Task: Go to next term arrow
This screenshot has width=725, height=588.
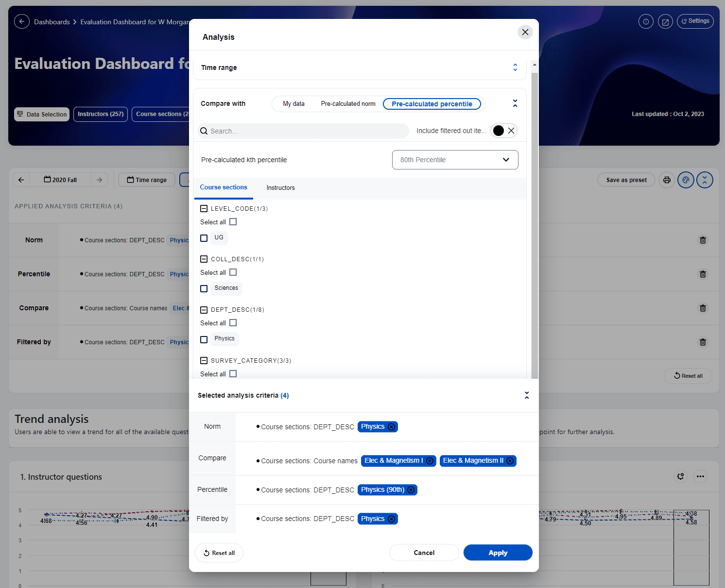Action: [x=99, y=180]
